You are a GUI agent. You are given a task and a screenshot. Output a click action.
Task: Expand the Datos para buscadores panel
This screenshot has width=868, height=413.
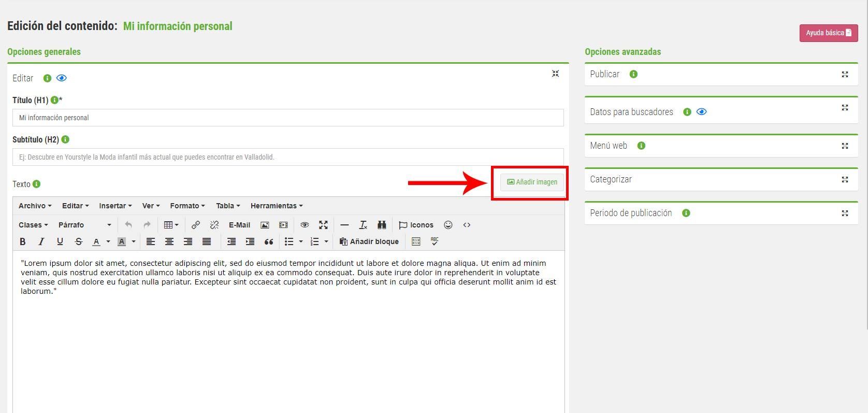845,108
